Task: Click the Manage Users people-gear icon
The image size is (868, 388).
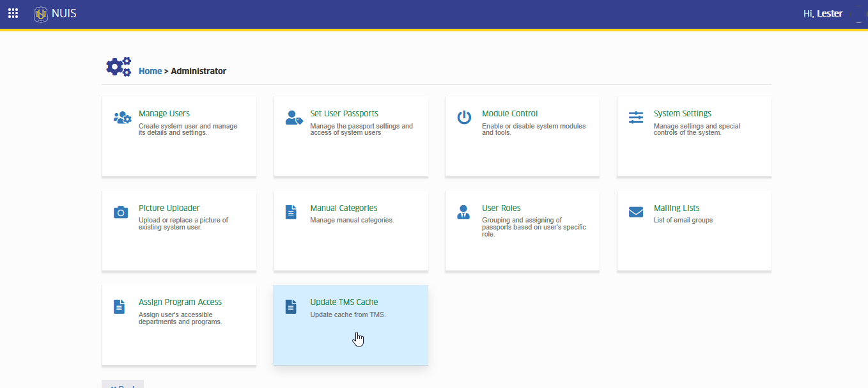Action: point(122,118)
